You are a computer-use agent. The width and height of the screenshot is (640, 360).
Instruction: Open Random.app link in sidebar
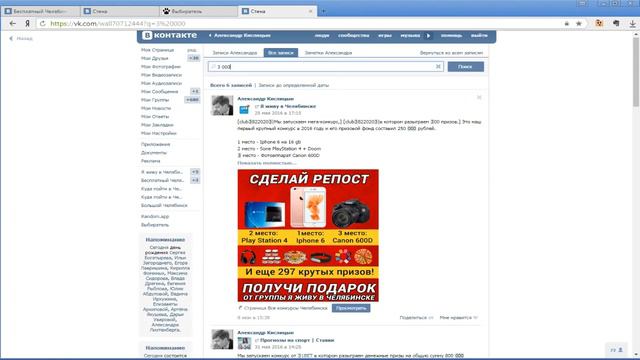point(155,216)
